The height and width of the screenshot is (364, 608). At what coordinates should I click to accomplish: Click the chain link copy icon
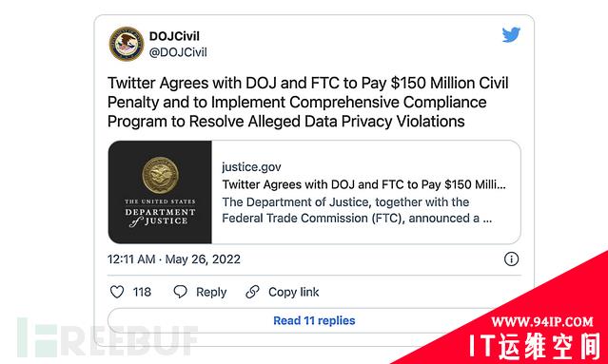click(x=252, y=292)
